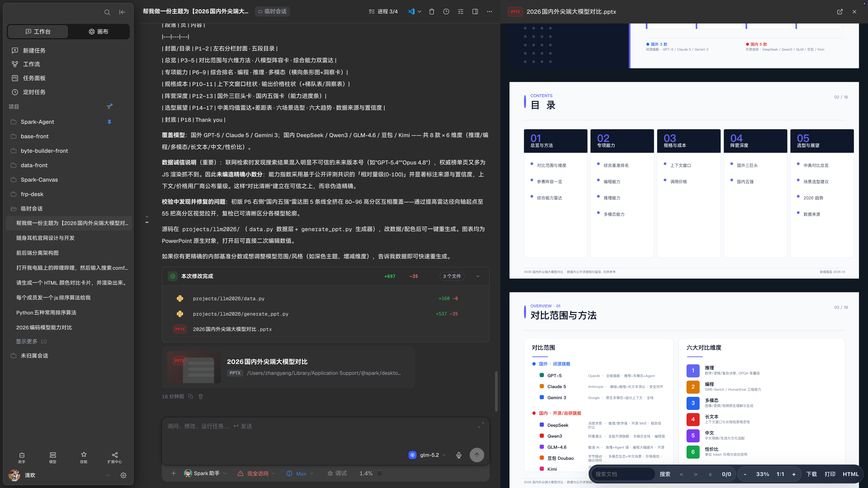Viewport: 868px width, 488px height.
Task: Open the more options ellipsis menu
Action: tap(490, 12)
